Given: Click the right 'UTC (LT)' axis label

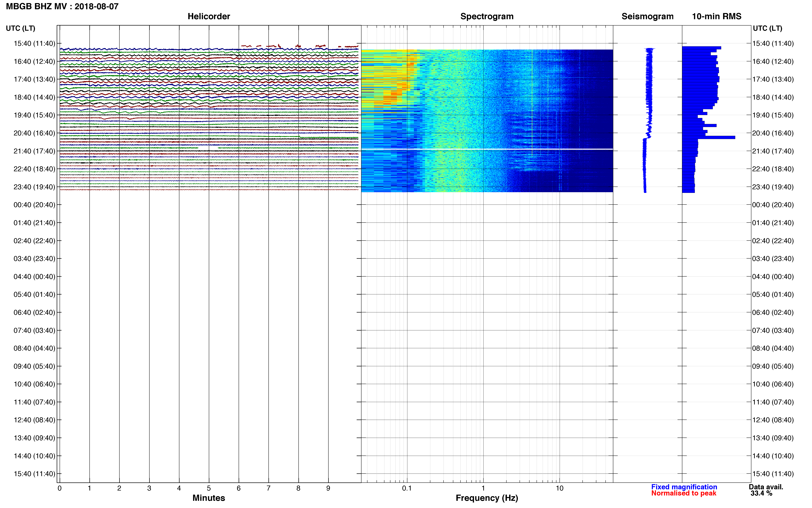Looking at the screenshot, I should pyautogui.click(x=767, y=28).
